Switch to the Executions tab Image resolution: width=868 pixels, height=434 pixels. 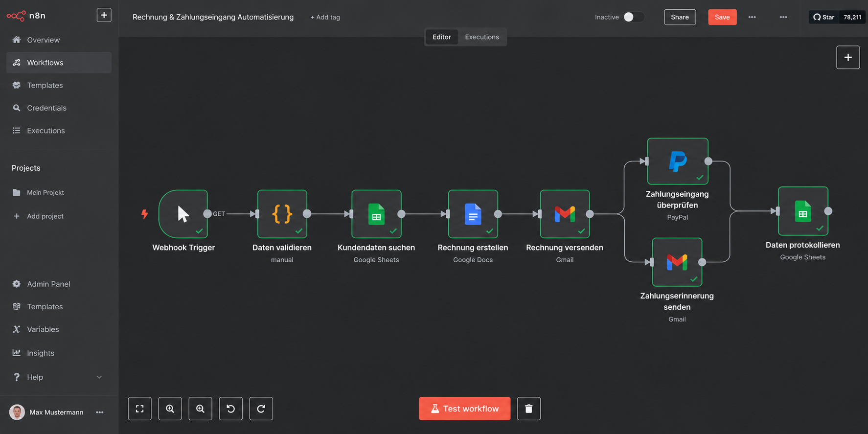[482, 37]
